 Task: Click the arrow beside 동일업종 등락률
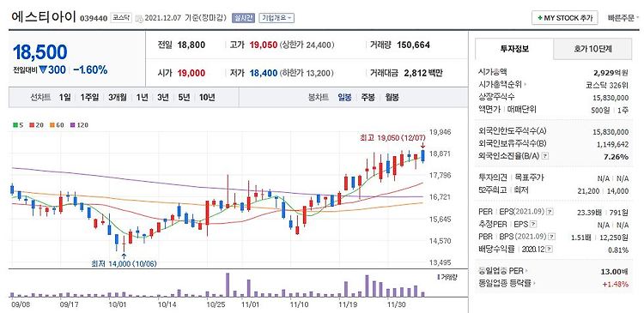[x=535, y=283]
